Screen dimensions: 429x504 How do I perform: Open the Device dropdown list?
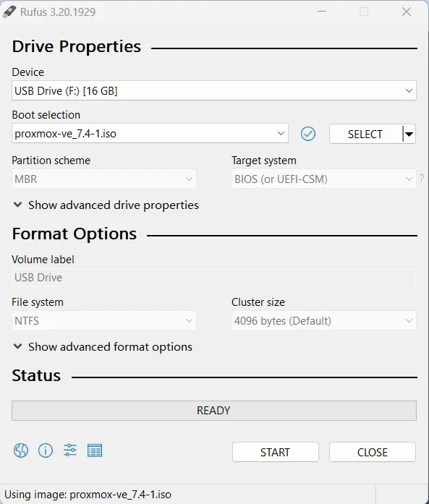coord(214,90)
